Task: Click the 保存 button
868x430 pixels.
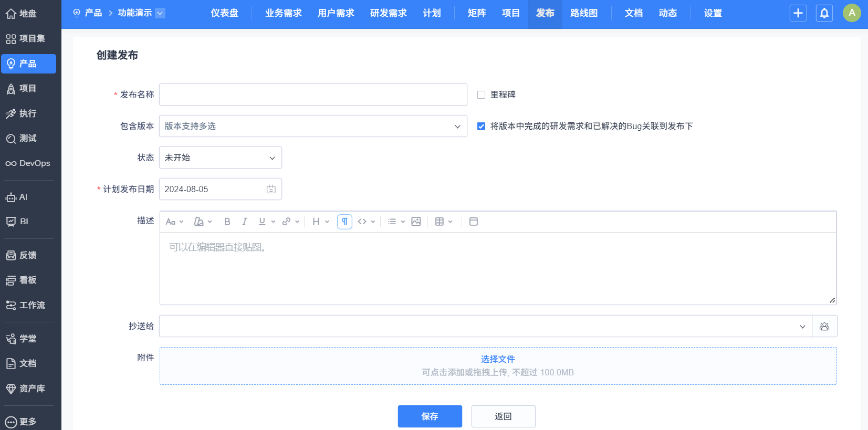Action: point(430,416)
